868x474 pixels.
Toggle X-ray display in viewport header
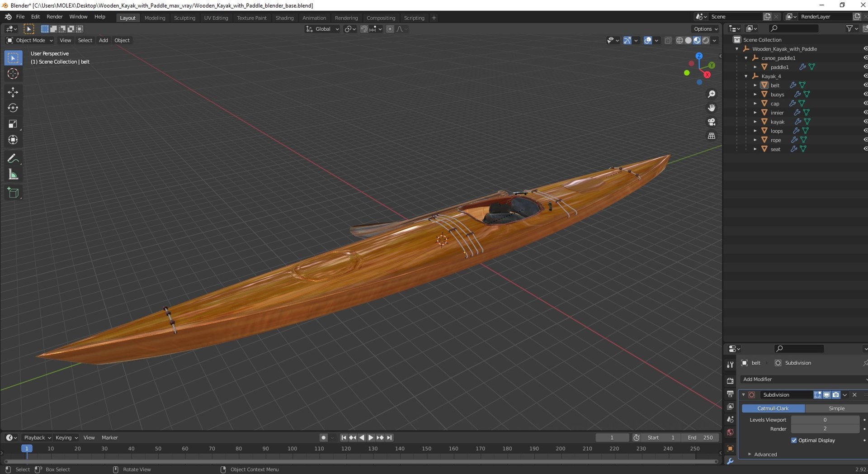(x=668, y=40)
